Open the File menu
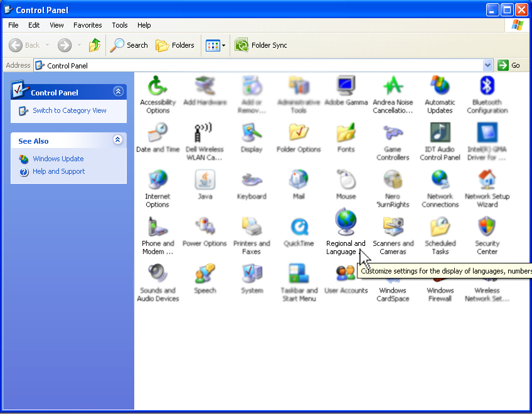 click(13, 25)
